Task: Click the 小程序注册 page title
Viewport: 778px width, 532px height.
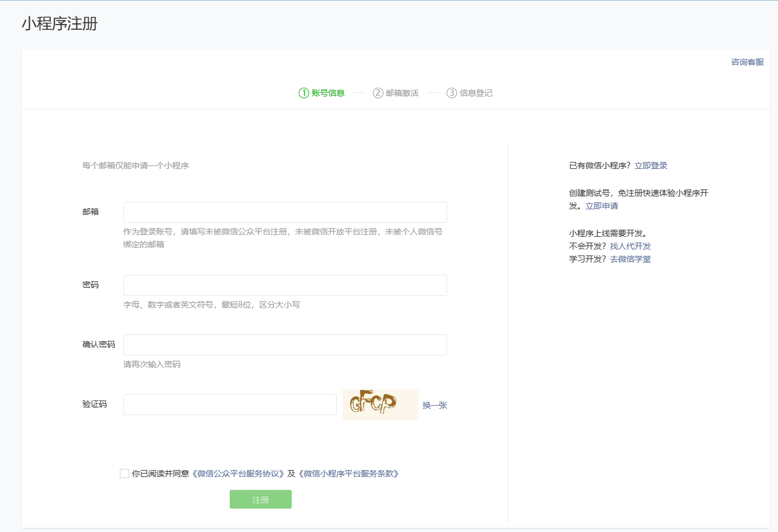Action: (60, 24)
